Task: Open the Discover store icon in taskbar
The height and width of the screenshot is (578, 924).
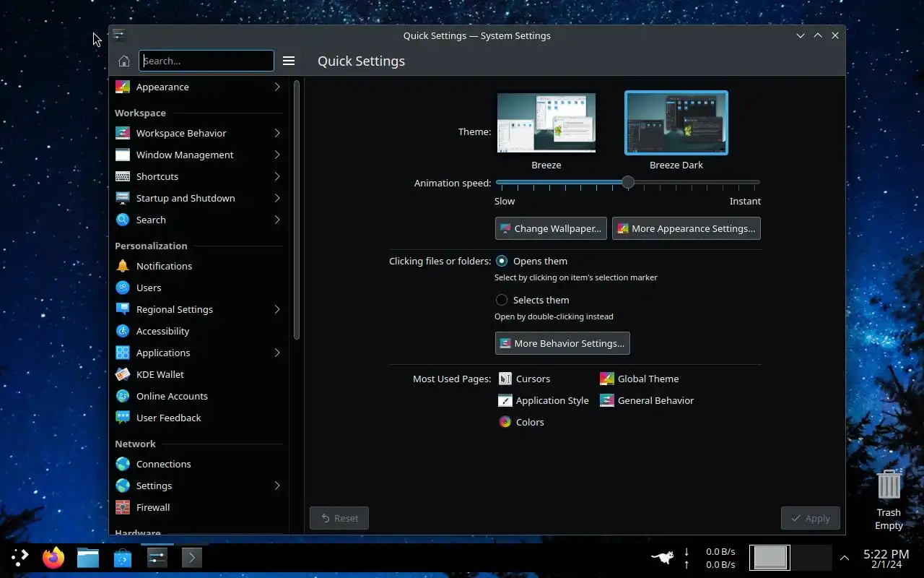Action: tap(123, 558)
